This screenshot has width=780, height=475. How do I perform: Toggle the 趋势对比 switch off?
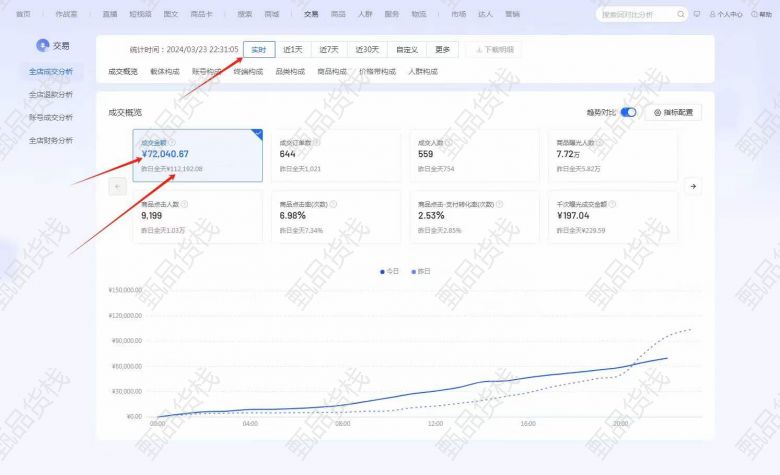(628, 112)
